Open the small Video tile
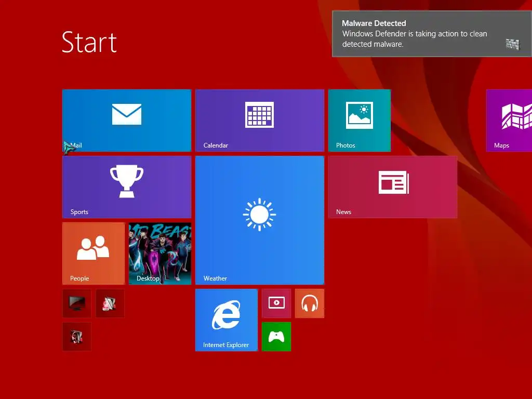This screenshot has width=532, height=399. 276,303
